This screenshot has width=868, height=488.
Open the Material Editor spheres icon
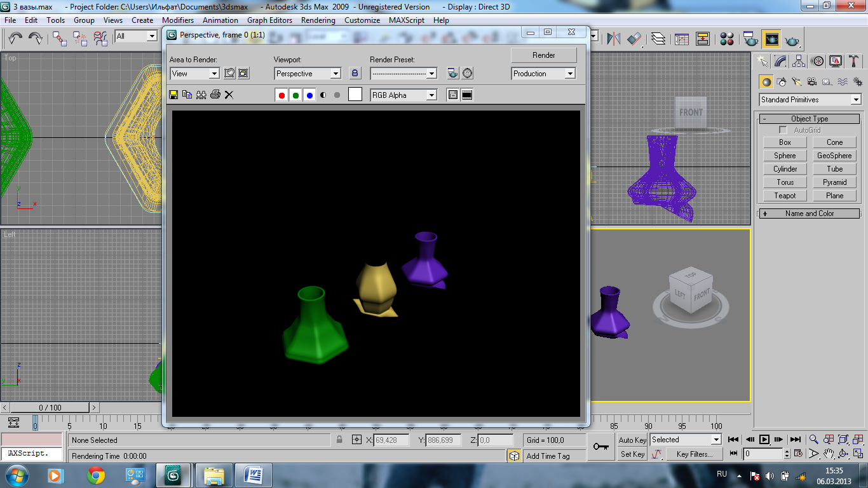(x=727, y=39)
